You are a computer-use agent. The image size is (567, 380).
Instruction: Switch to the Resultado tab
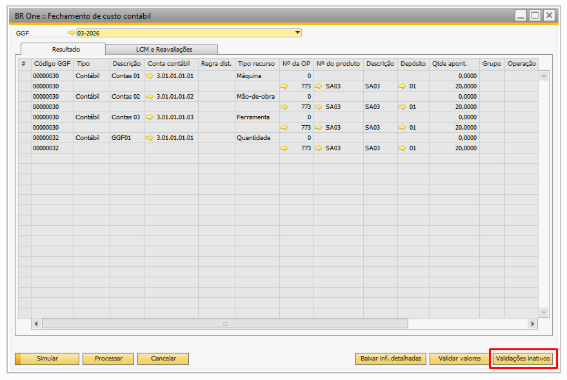[63, 49]
